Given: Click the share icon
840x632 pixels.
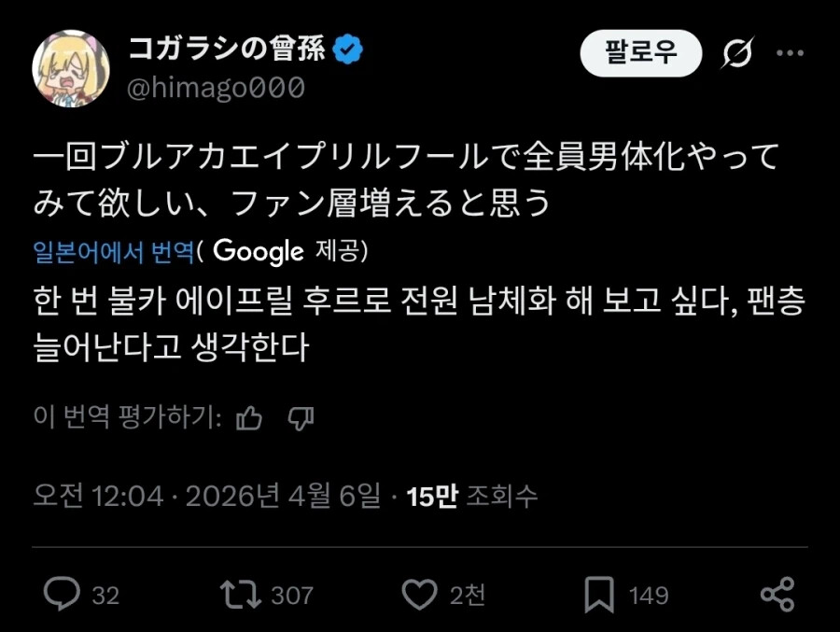Looking at the screenshot, I should pyautogui.click(x=777, y=594).
